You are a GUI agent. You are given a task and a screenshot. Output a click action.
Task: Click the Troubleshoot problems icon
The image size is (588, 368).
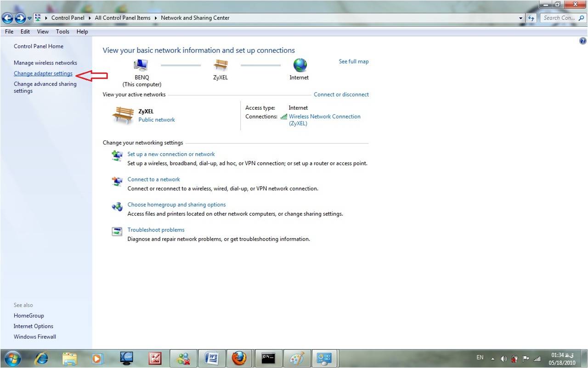(x=117, y=232)
